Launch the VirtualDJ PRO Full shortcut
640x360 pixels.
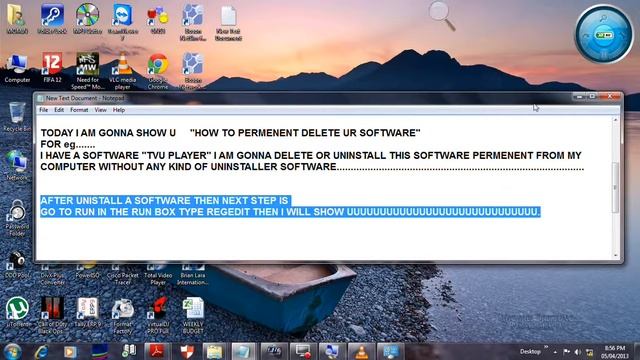(158, 315)
